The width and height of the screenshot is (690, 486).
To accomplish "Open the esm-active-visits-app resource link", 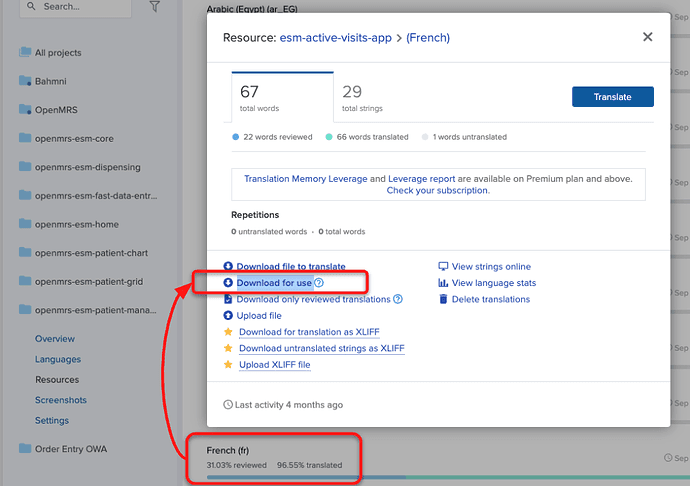I will (x=336, y=38).
